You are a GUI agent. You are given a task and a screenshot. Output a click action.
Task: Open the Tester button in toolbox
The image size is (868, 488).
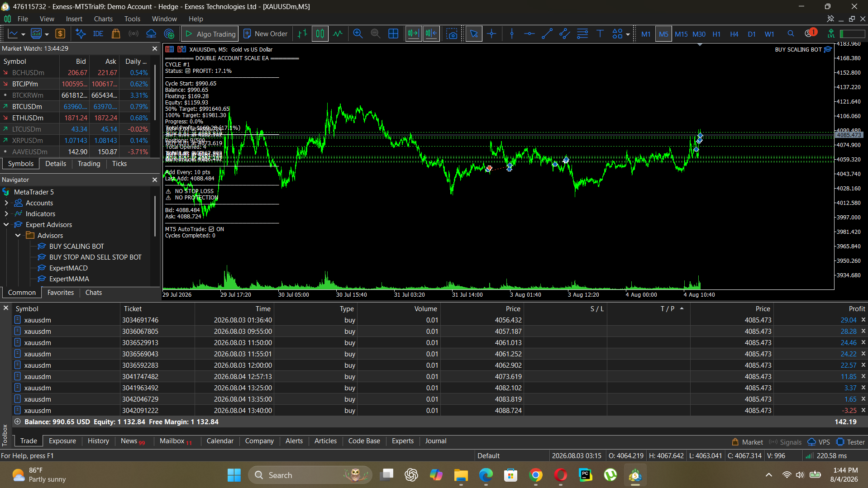click(x=851, y=442)
